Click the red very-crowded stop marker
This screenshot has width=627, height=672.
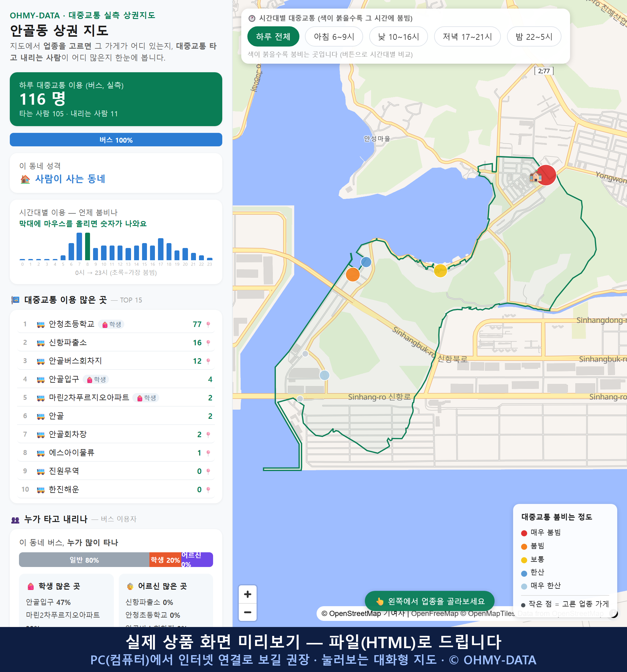546,175
